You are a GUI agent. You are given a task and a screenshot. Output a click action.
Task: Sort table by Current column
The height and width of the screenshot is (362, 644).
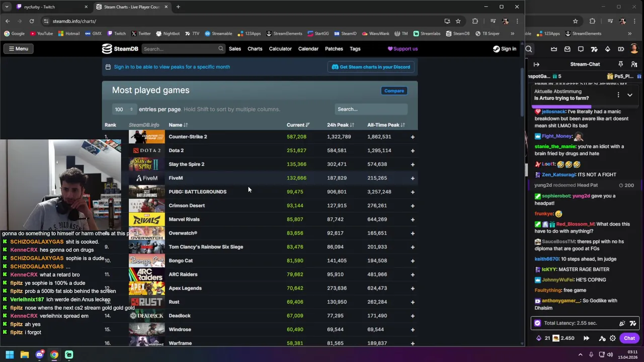click(298, 125)
